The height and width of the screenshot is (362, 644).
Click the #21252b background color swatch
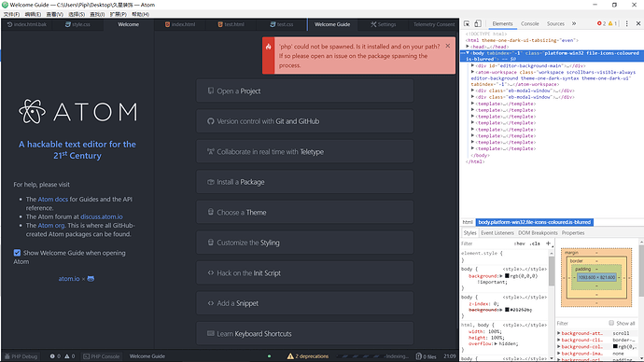point(507,310)
